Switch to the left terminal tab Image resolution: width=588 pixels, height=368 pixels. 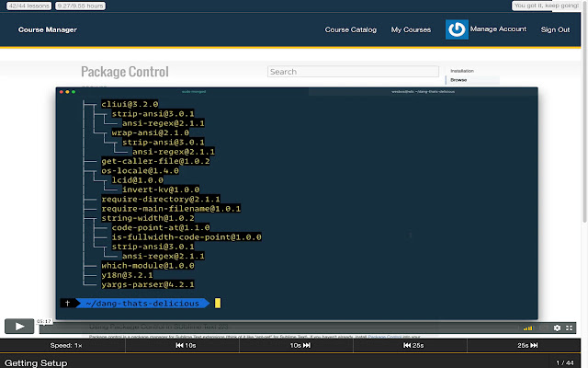point(194,92)
